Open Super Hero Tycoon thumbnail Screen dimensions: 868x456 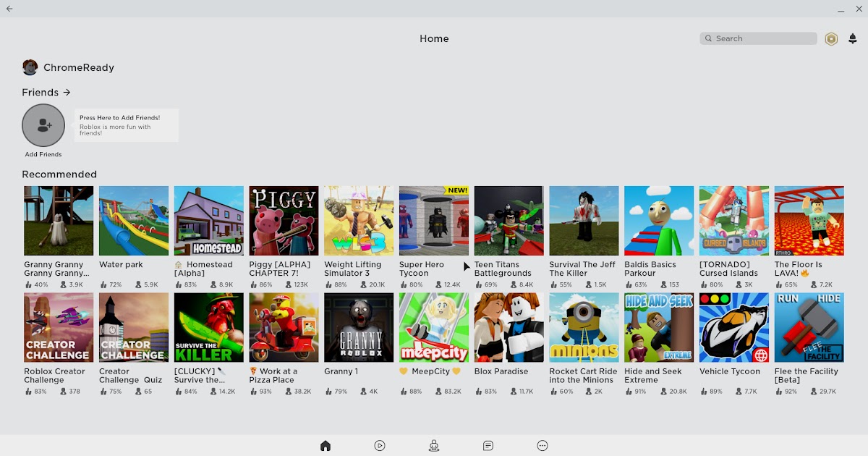[434, 221]
